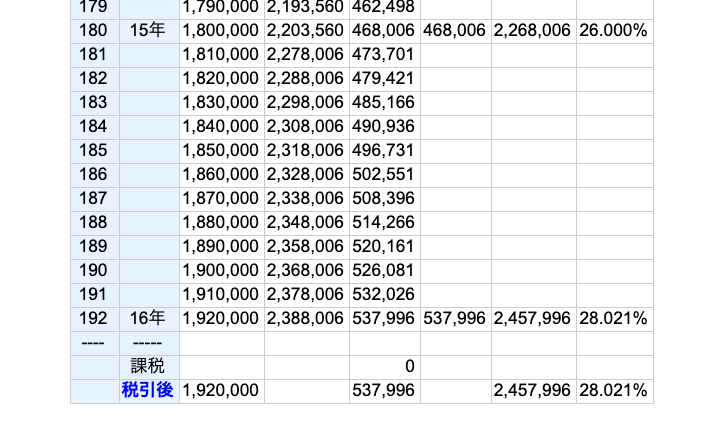Click the 課税 label cell

pyautogui.click(x=148, y=366)
